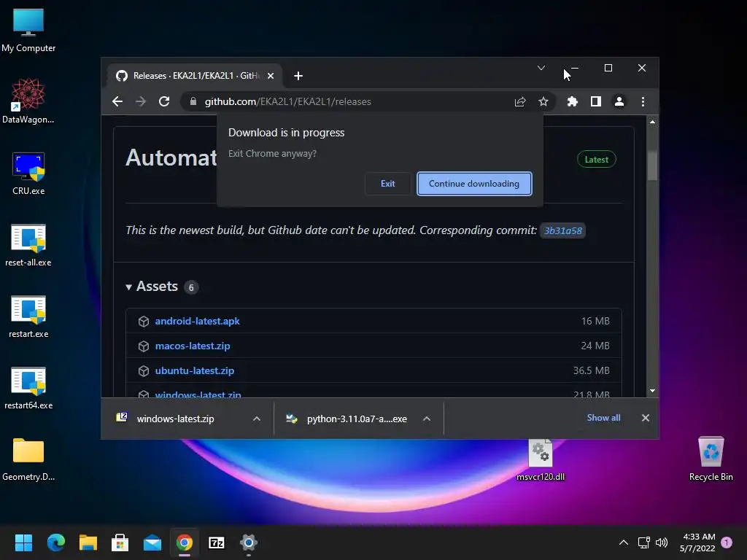Open Mail app from taskbar

point(152,542)
